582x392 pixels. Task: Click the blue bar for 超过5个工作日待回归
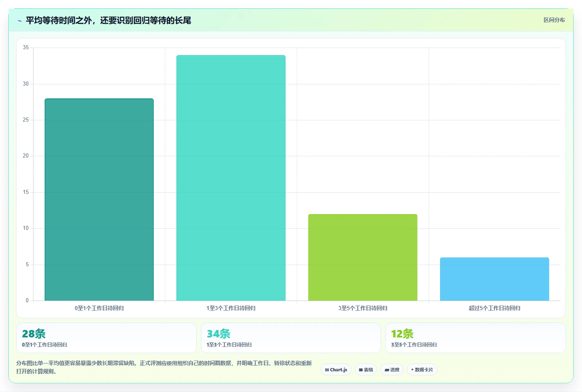(494, 279)
